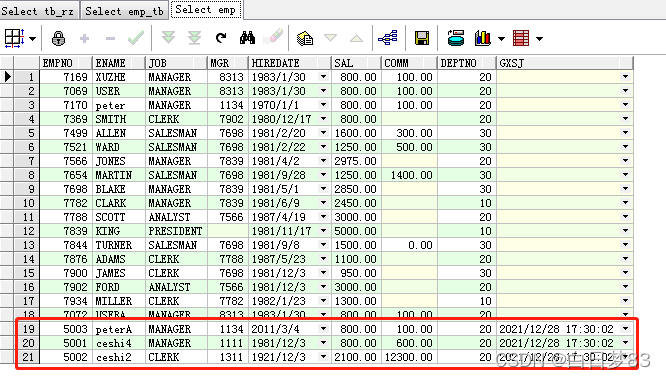Click the ENAME column header
The image size is (666, 379).
click(119, 63)
